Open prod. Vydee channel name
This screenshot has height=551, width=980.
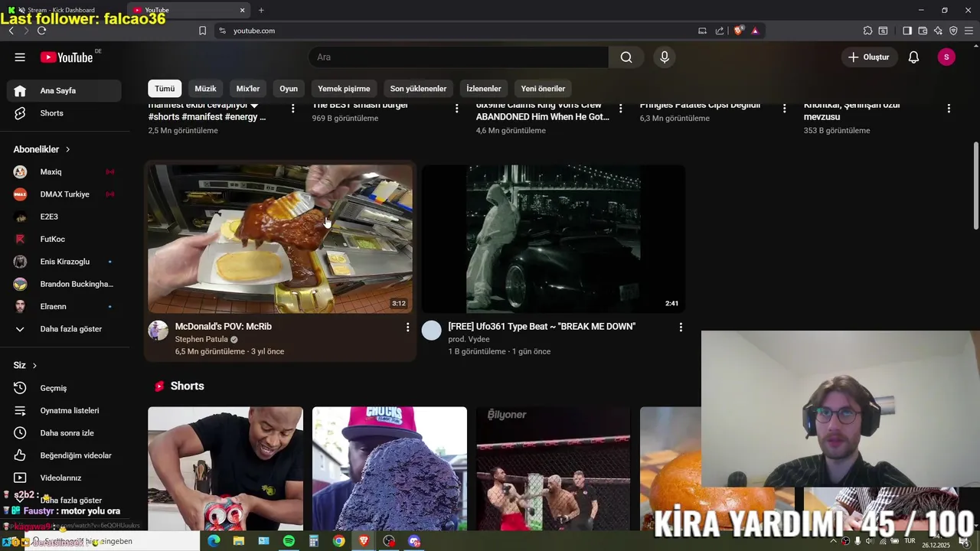469,340
